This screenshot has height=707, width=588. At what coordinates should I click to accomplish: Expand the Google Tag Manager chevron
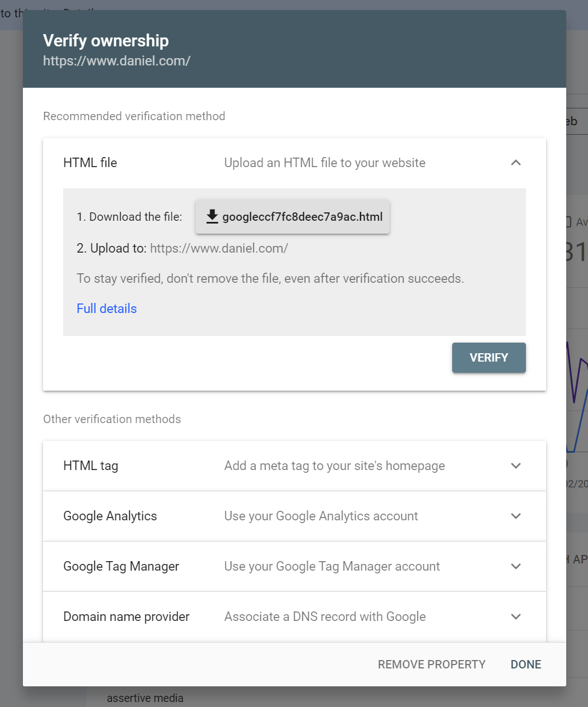[x=516, y=566]
